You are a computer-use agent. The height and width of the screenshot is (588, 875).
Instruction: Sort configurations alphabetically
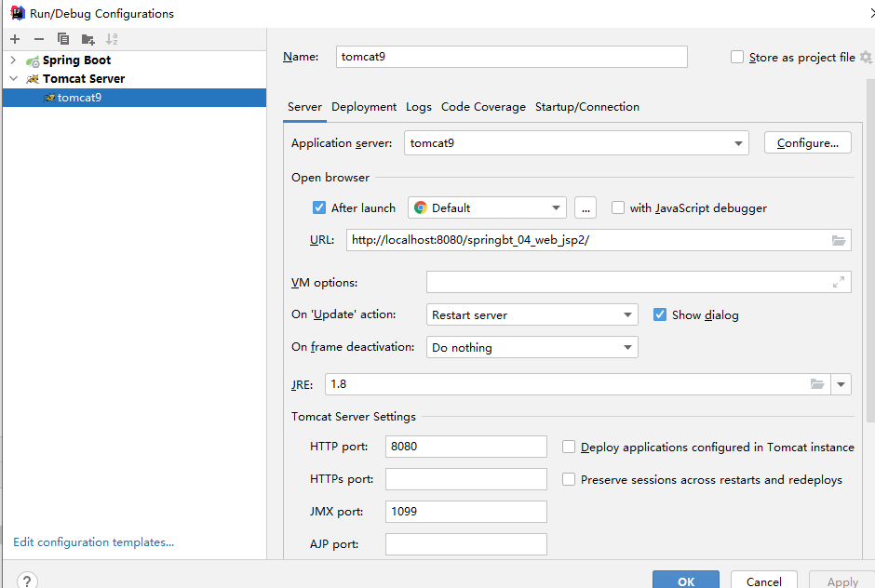coord(112,39)
